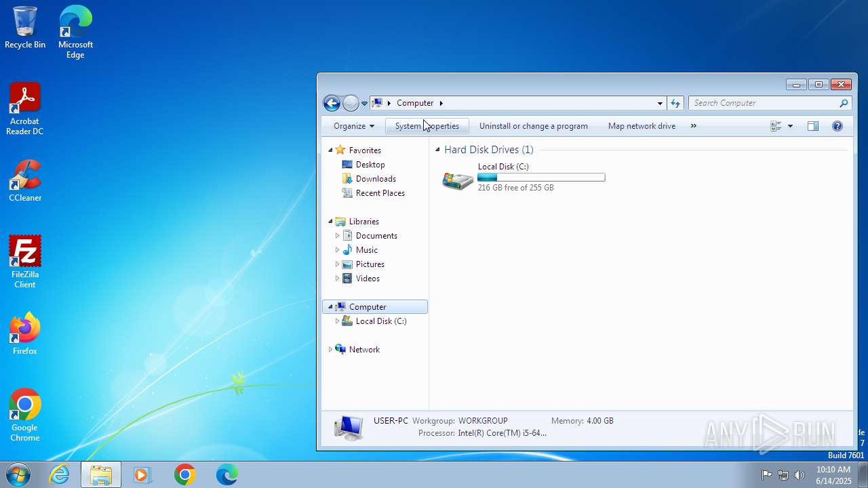Collapse Hard Disk Drives group
The height and width of the screenshot is (488, 868).
(437, 150)
